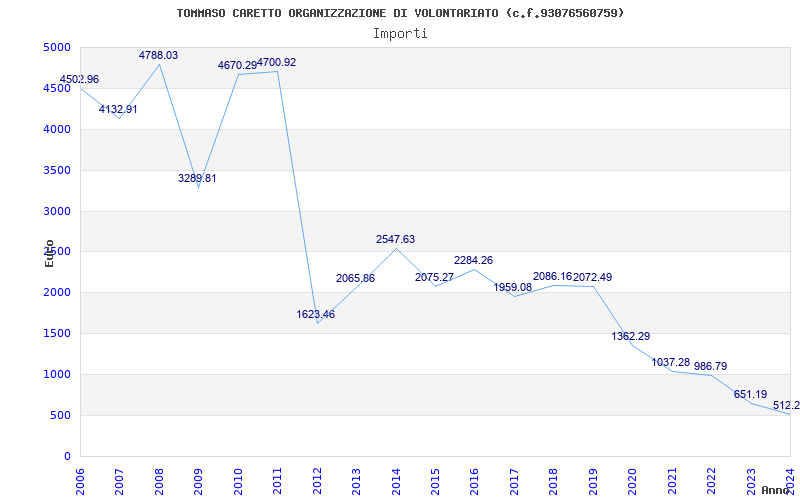
Task: Click the 1623.46 value for 2012
Action: [315, 314]
